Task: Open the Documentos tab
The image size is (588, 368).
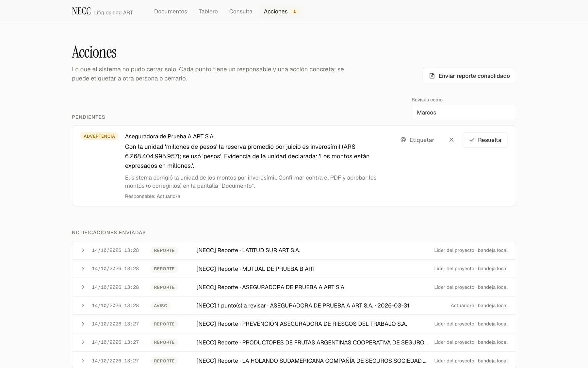Action: point(171,11)
